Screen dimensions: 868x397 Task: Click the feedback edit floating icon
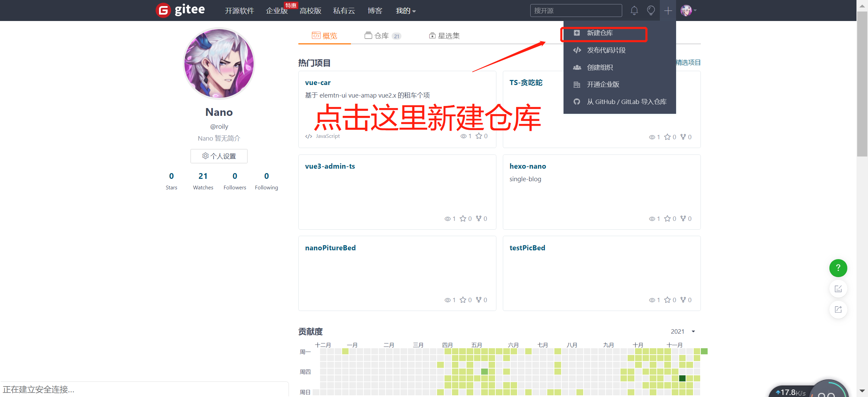click(838, 289)
